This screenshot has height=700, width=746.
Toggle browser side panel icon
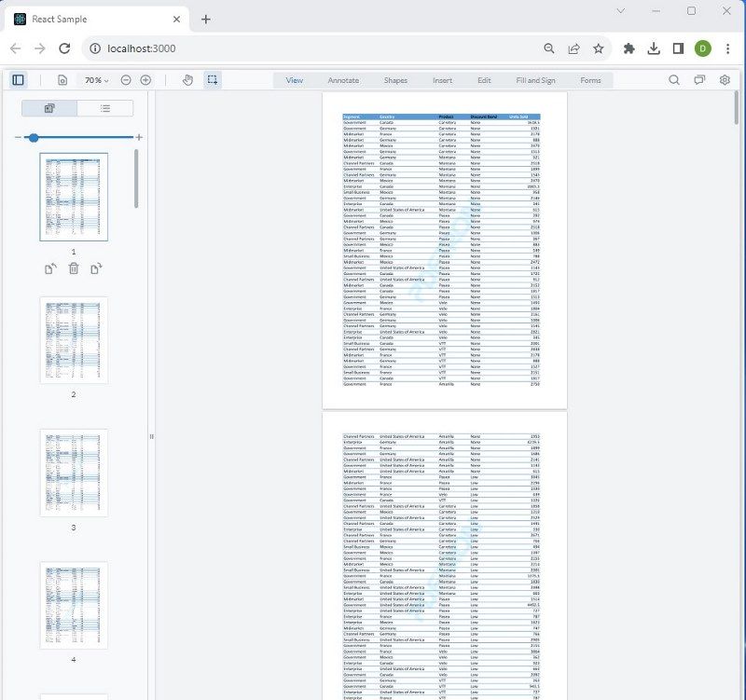click(x=679, y=48)
